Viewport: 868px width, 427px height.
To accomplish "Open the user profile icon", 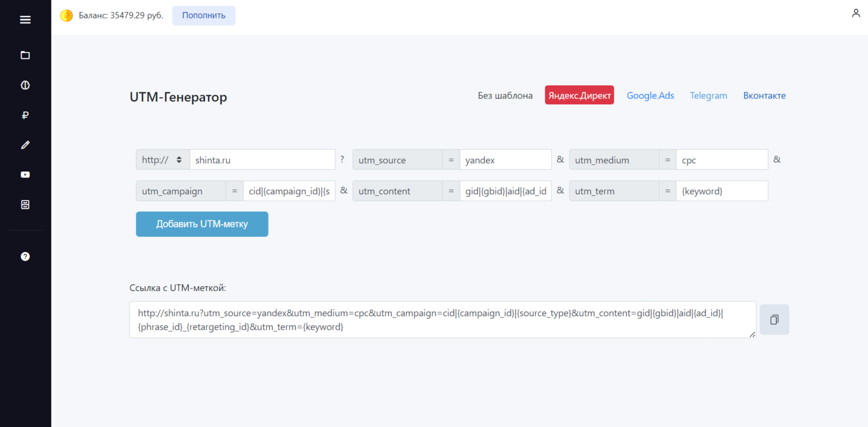I will [856, 13].
